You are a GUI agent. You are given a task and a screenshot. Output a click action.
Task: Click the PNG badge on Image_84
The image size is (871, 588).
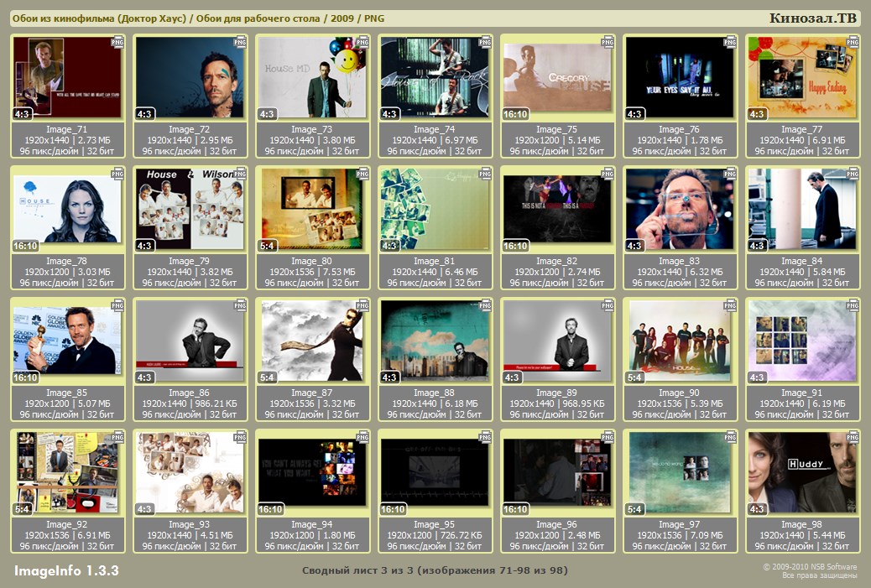pyautogui.click(x=853, y=173)
